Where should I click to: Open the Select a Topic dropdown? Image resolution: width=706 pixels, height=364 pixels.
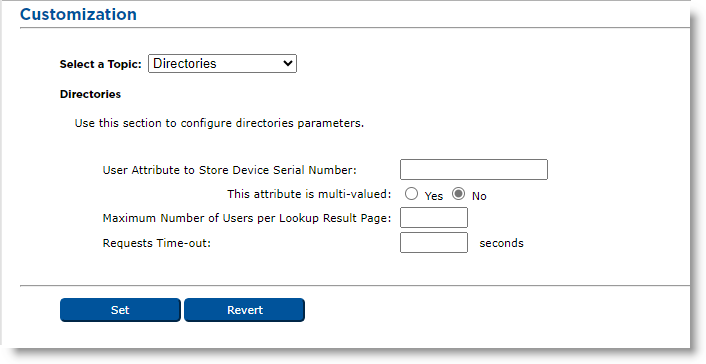222,64
